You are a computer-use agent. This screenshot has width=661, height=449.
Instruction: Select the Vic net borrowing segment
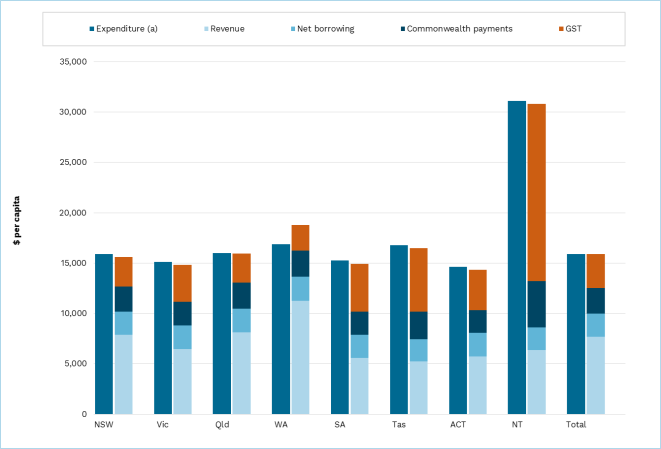point(183,337)
